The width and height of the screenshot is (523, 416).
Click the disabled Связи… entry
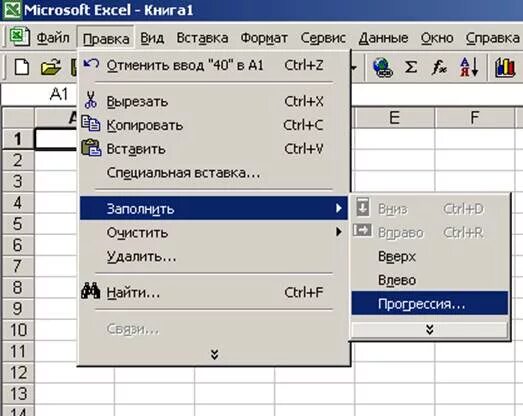point(213,329)
